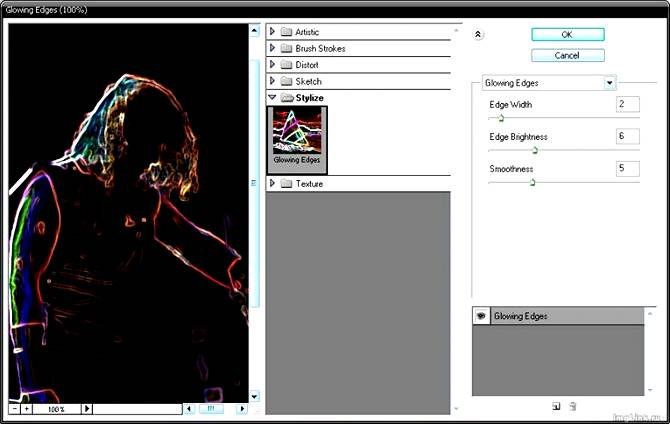Image resolution: width=670 pixels, height=424 pixels.
Task: Click the Stylize open folder icon
Action: coord(287,97)
